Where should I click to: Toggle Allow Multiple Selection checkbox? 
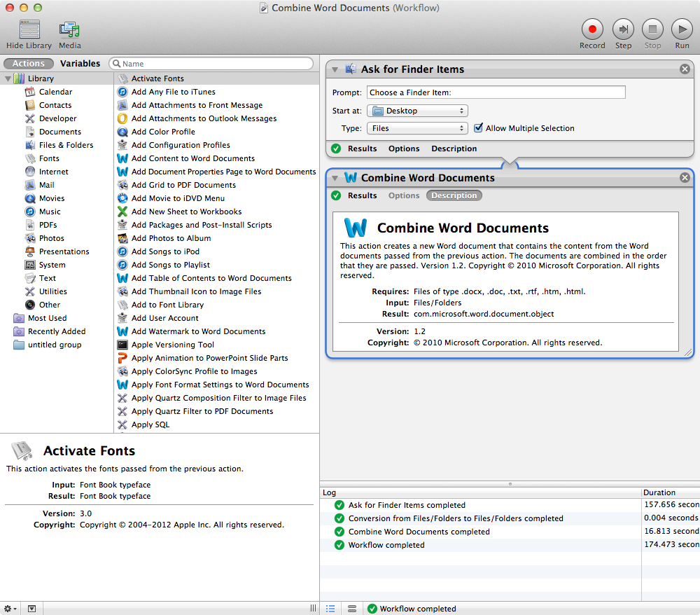click(x=478, y=128)
